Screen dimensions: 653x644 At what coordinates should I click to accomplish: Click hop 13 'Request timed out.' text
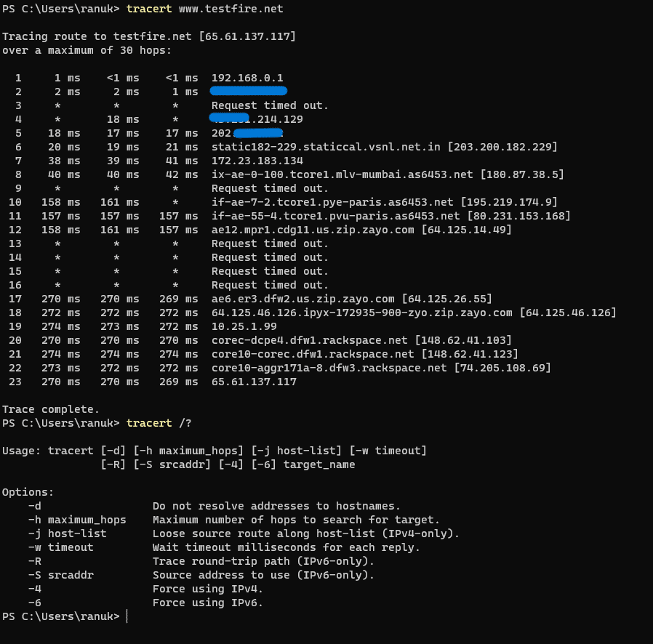coord(270,243)
